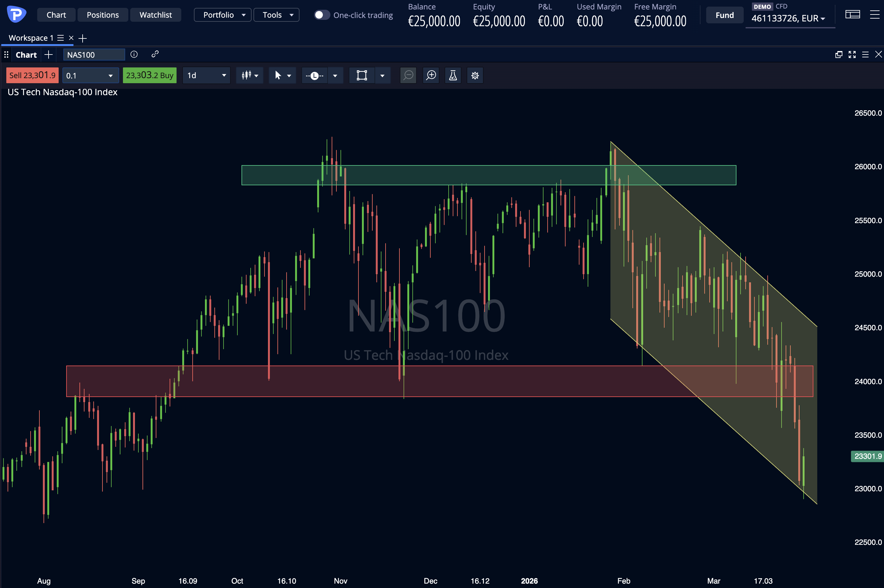Expand the account 461133726, EUR dropdown
884x588 pixels.
pyautogui.click(x=789, y=18)
